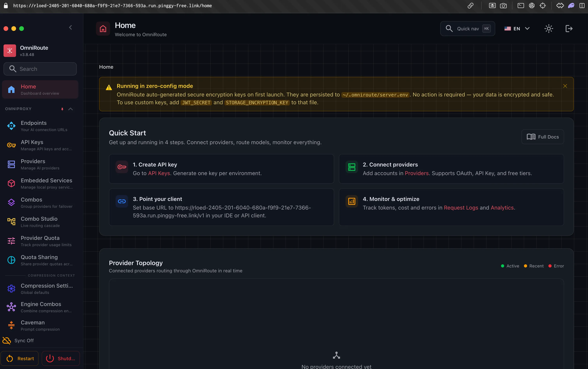Click the browser extensions puzzle icon
The image size is (588, 369).
560,6
